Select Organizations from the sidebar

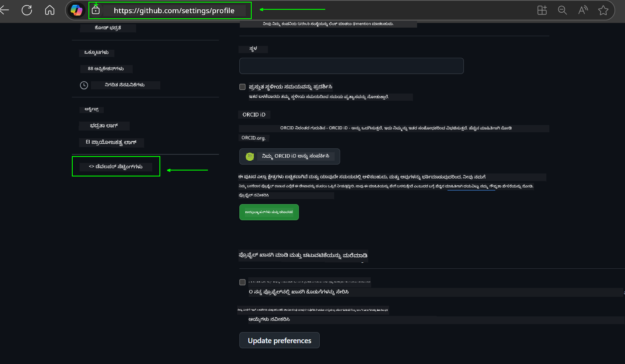tap(97, 52)
